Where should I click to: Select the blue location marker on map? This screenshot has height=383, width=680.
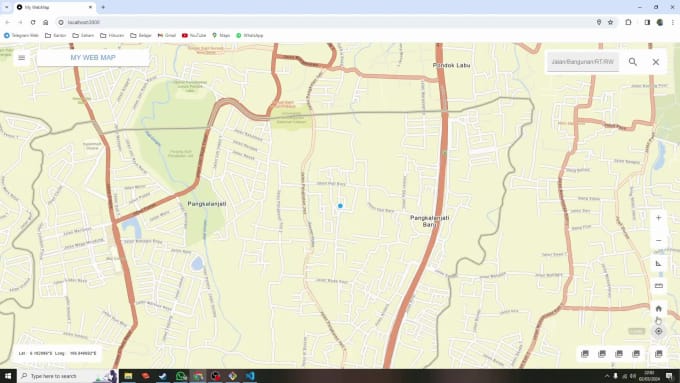(x=340, y=206)
